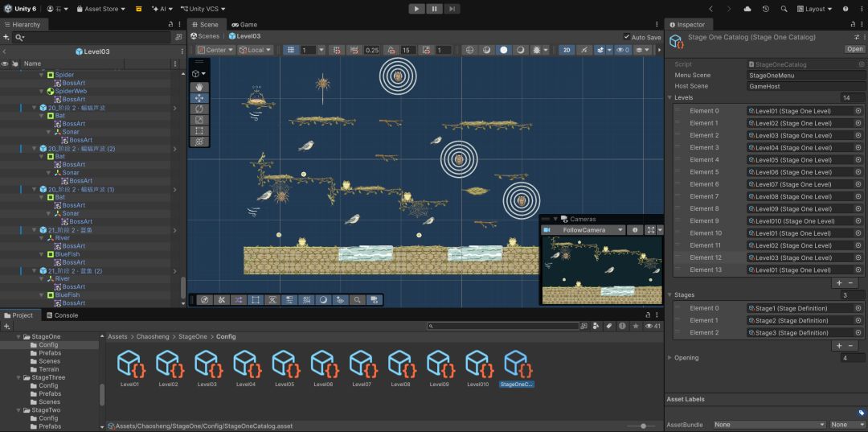Select the Scene tab
The image size is (868, 432).
tap(205, 24)
